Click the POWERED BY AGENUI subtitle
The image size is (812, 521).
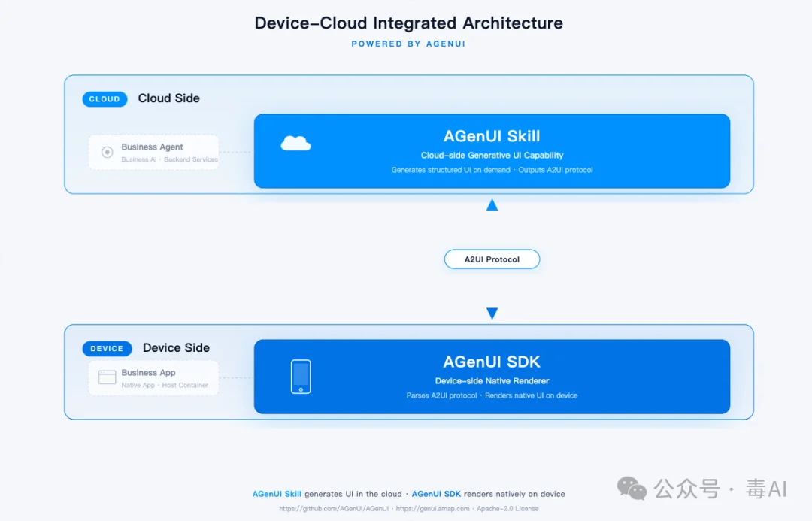(x=408, y=44)
